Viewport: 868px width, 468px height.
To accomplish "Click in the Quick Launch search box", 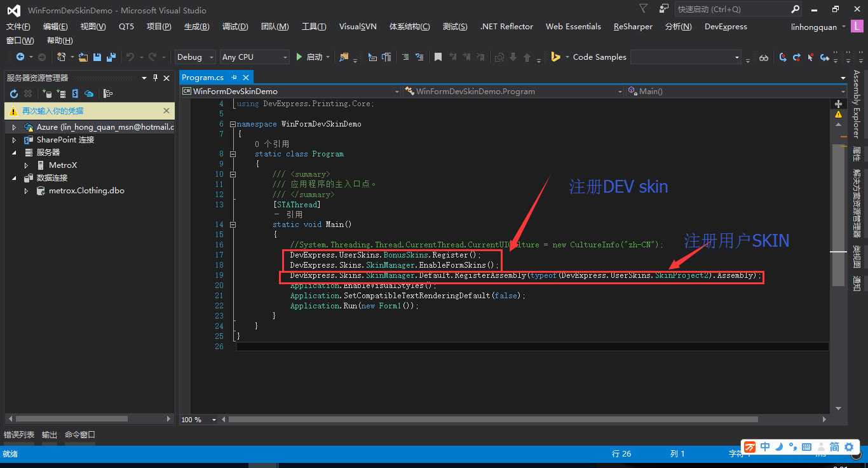I will pyautogui.click(x=731, y=9).
